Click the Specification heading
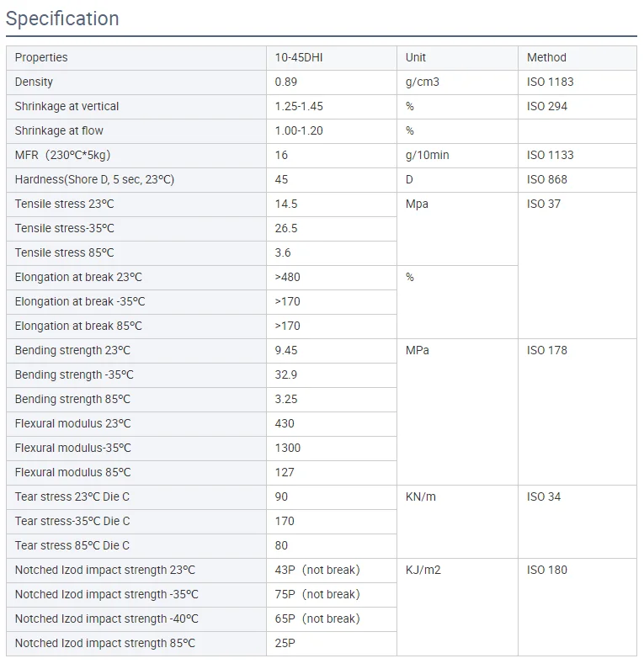Image resolution: width=644 pixels, height=669 pixels. pos(62,19)
